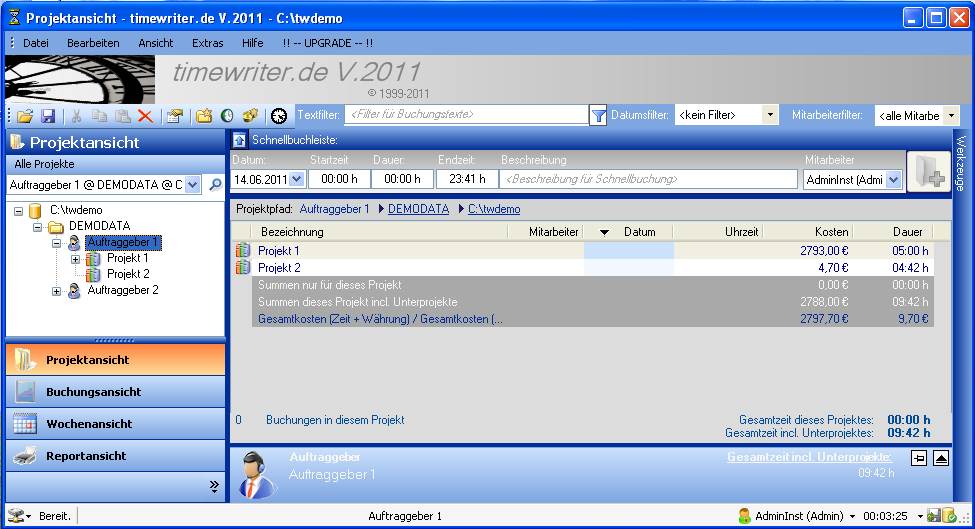
Task: Create new project with starred folder icon
Action: 204,116
